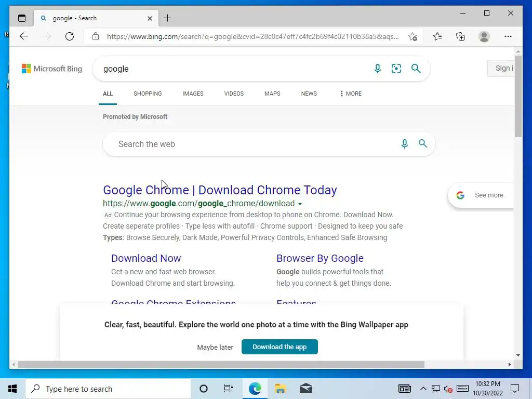Click the taskbar search box

click(x=108, y=389)
